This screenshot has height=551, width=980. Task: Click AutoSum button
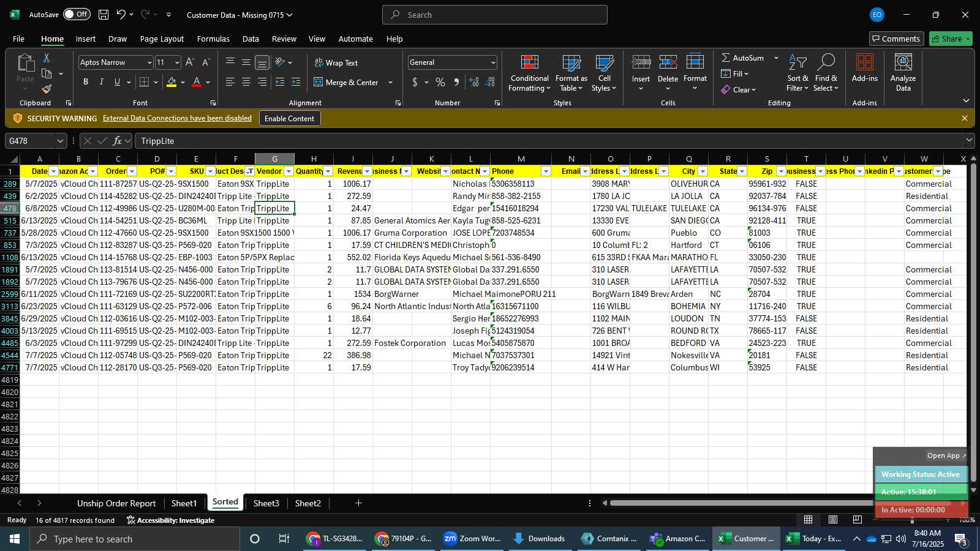[x=743, y=58]
